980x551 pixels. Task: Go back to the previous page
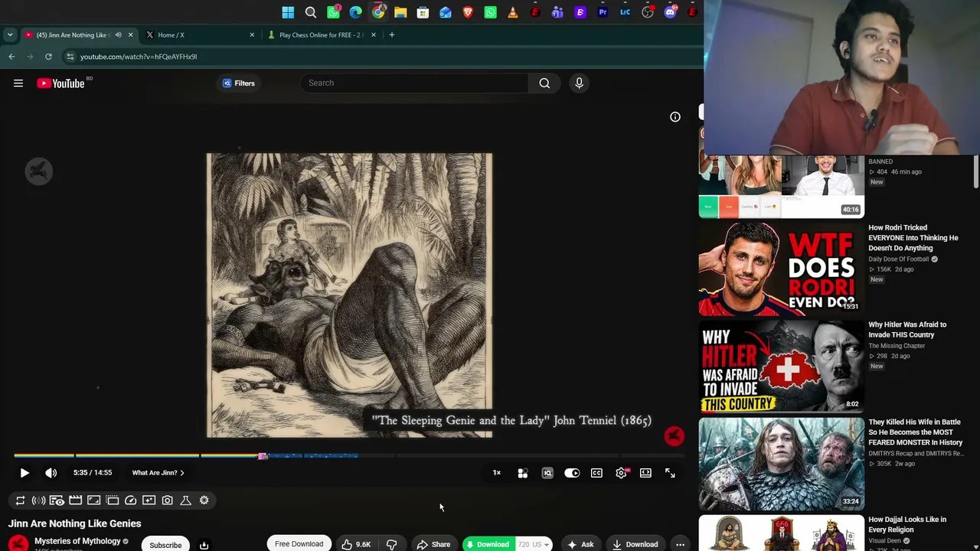[x=11, y=57]
